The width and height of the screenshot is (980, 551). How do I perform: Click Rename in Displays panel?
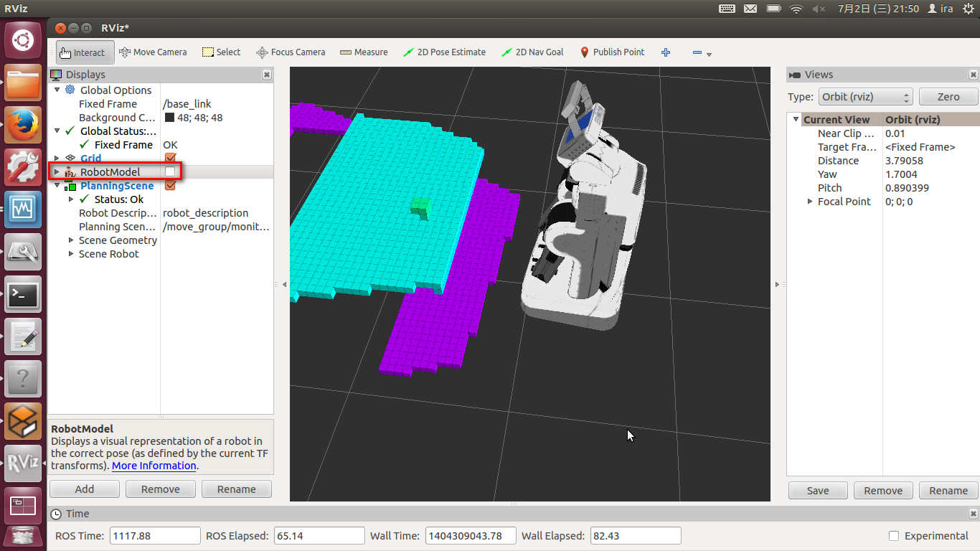pos(237,489)
